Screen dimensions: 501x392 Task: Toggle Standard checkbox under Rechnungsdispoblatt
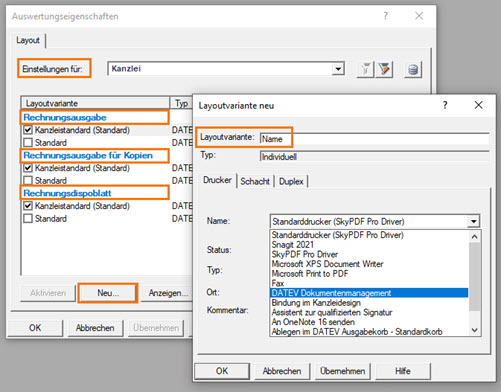(28, 218)
